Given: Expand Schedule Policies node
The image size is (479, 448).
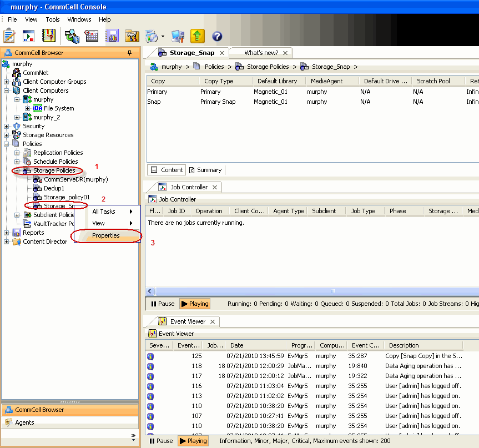Looking at the screenshot, I should point(17,162).
